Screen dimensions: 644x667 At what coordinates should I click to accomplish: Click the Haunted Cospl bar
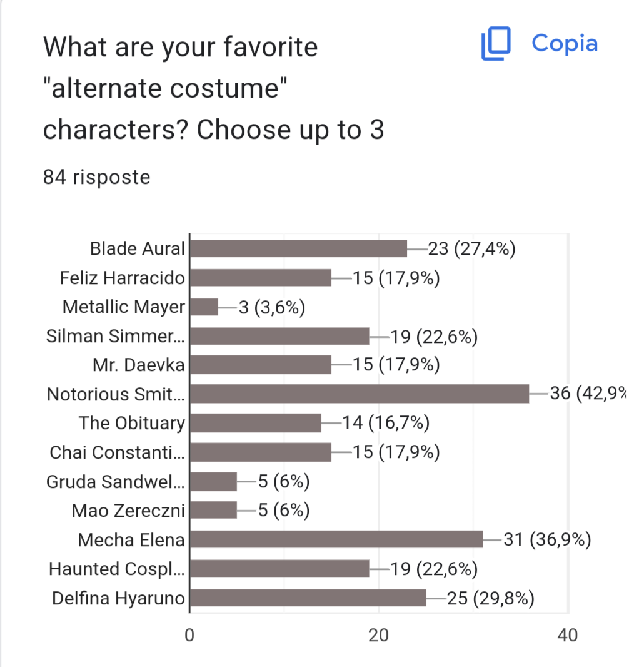pos(279,569)
